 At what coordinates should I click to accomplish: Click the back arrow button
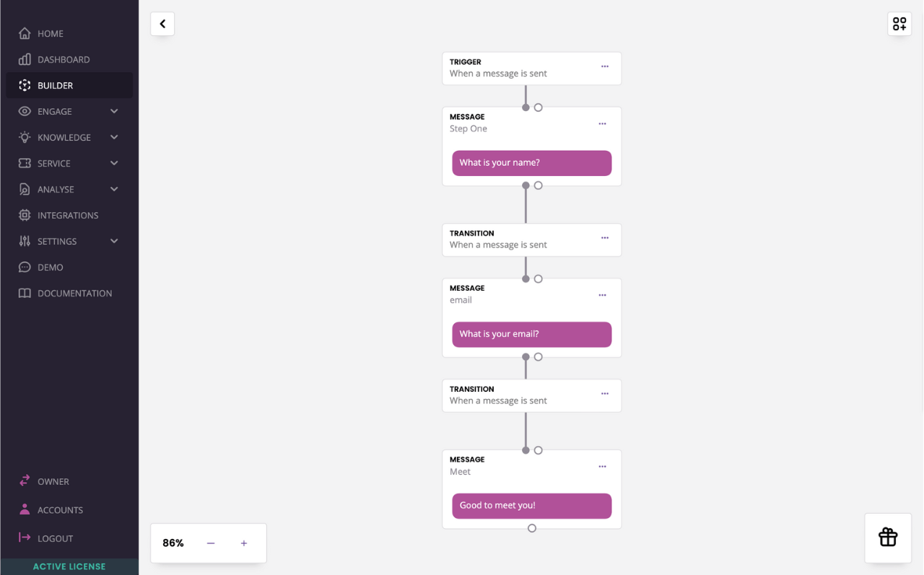pos(162,24)
